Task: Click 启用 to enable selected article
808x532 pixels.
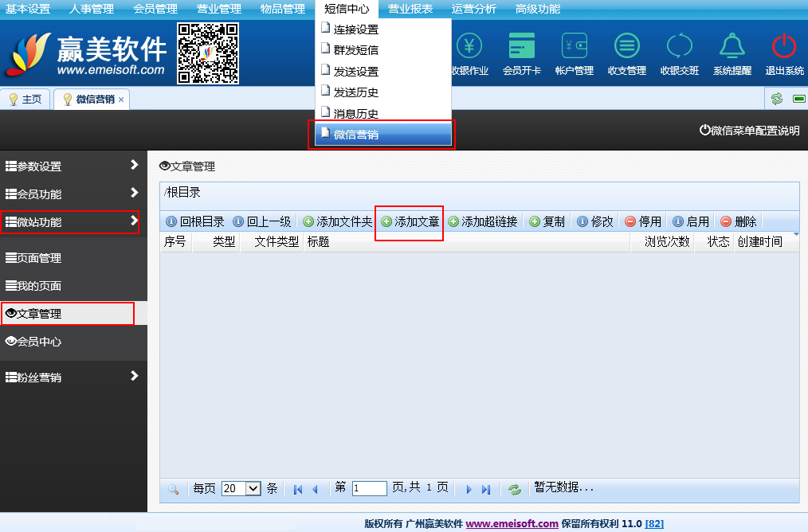Action: (x=690, y=221)
